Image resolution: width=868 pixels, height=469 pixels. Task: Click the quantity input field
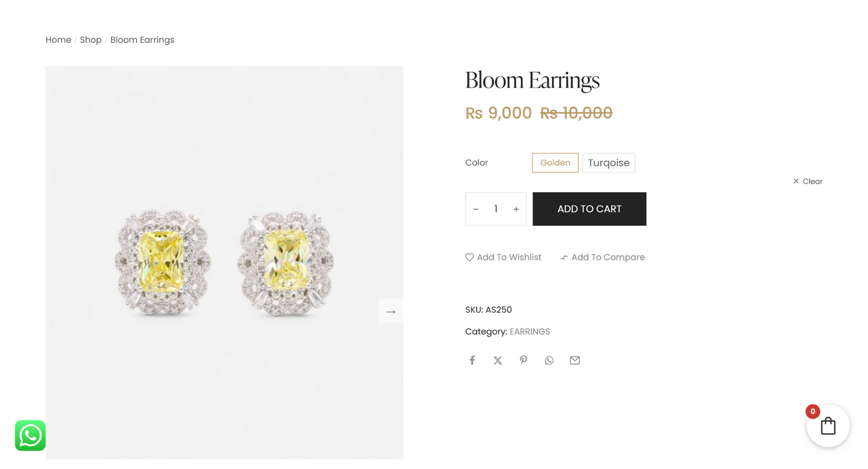tap(496, 209)
